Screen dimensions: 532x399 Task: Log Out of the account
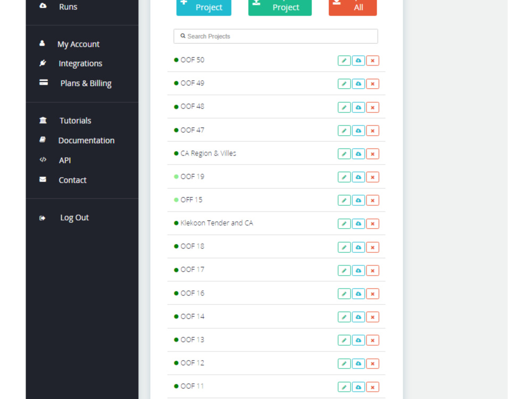(74, 218)
